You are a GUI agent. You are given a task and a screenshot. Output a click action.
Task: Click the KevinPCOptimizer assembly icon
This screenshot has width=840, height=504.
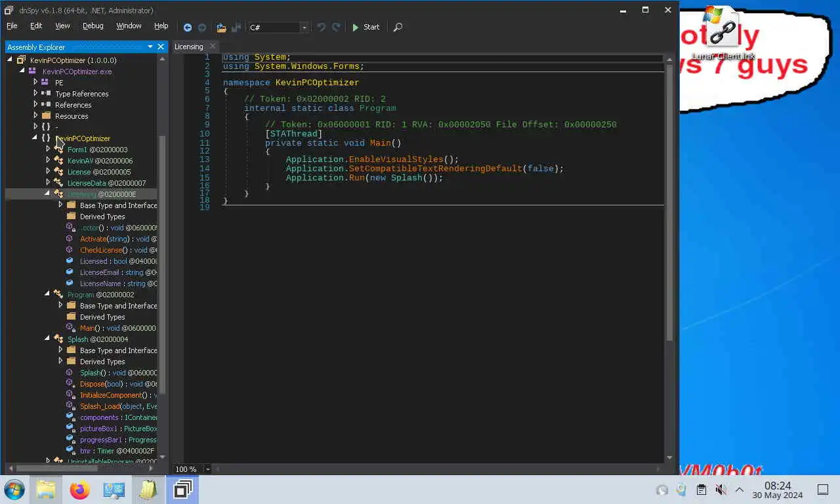point(21,60)
